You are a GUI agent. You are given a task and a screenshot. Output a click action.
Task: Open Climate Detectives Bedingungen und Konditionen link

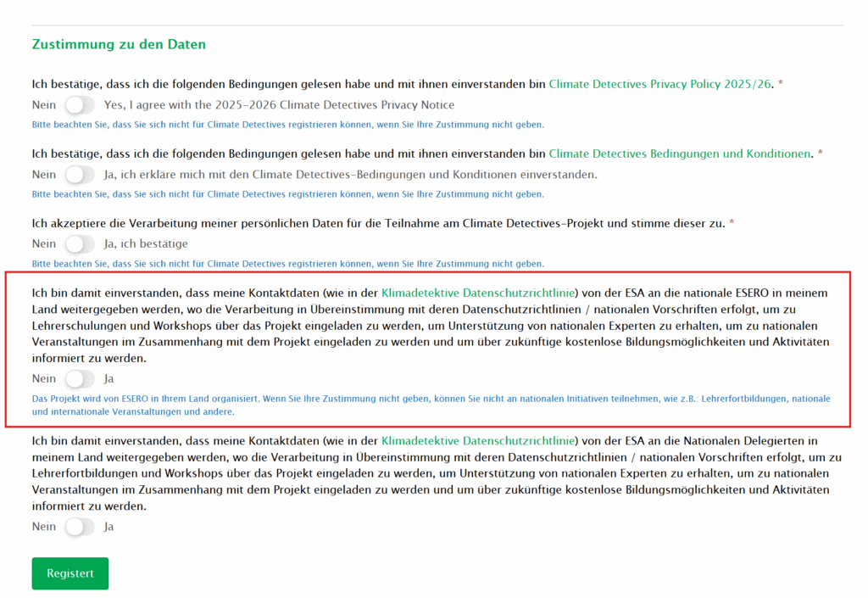(x=680, y=154)
